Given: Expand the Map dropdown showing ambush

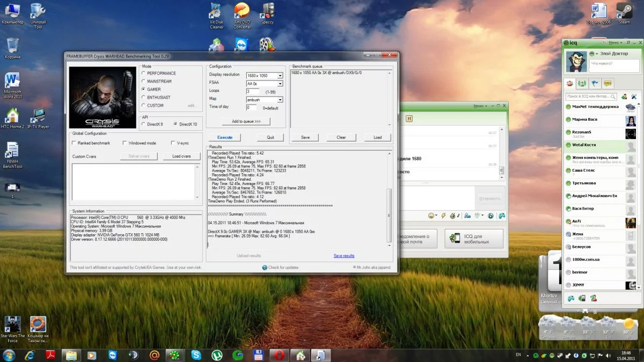Looking at the screenshot, I should (x=280, y=100).
